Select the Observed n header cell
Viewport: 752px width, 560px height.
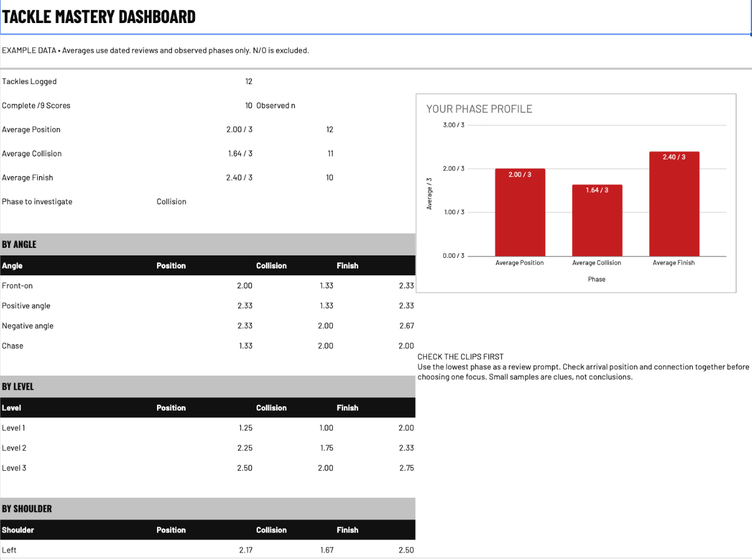tap(275, 106)
